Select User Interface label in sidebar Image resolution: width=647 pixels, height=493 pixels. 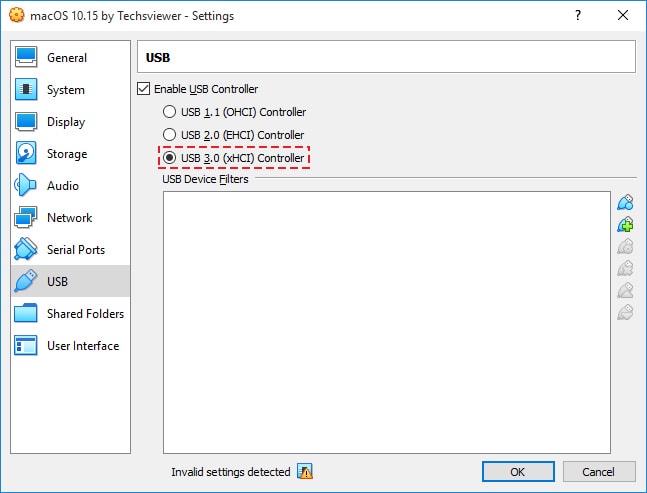[x=83, y=346]
